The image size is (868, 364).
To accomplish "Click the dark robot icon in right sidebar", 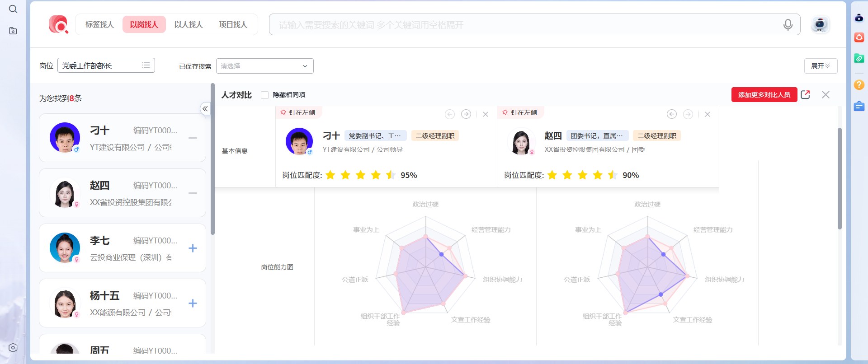I will click(859, 18).
